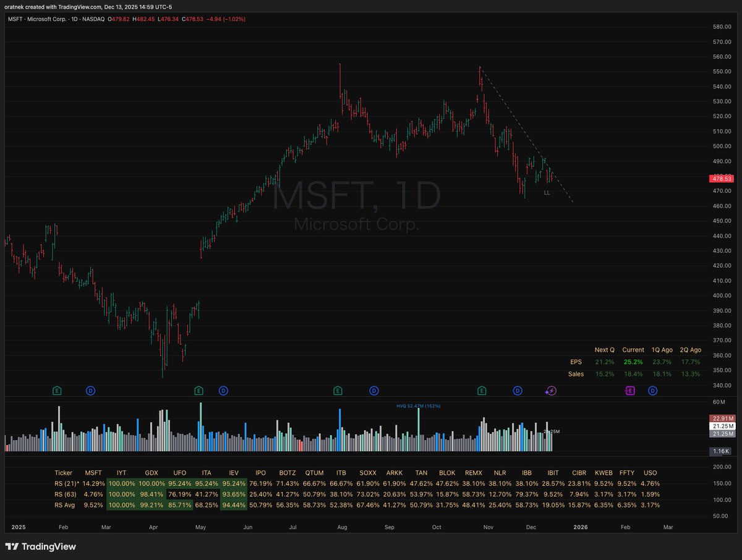Click the MSFT RS (21) value 14.29%
This screenshot has height=560, width=742.
[93, 483]
